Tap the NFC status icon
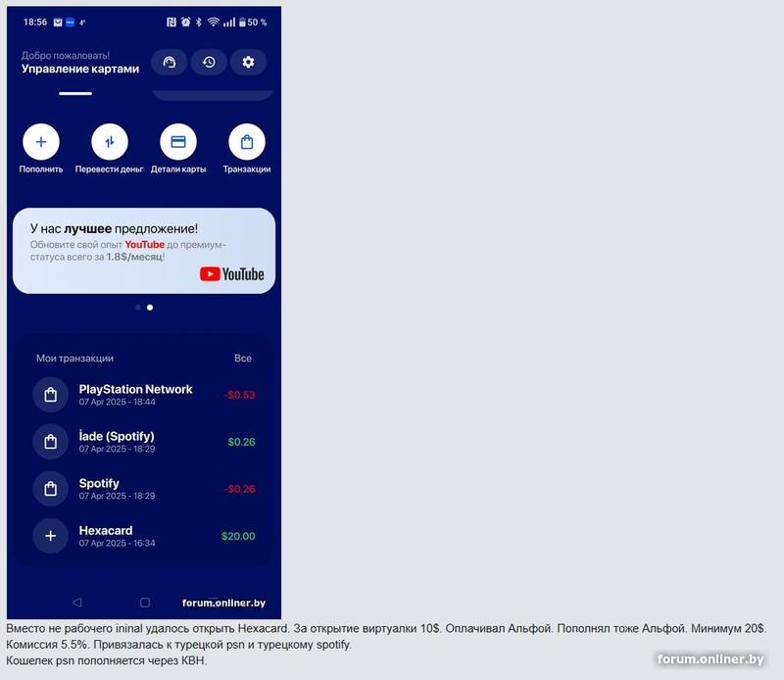Screen dimensions: 784x680 (x=171, y=22)
